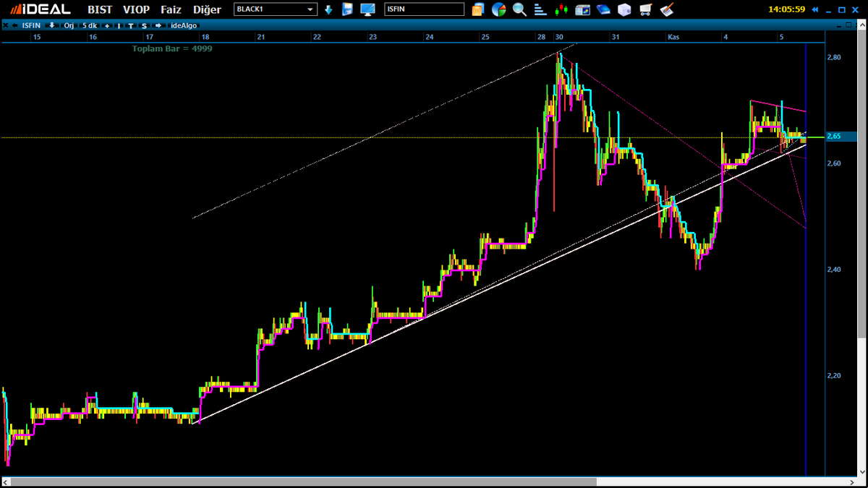Click the horizontal scrollbar left arrow
Screen dimensions: 868x488
pyautogui.click(x=5, y=481)
